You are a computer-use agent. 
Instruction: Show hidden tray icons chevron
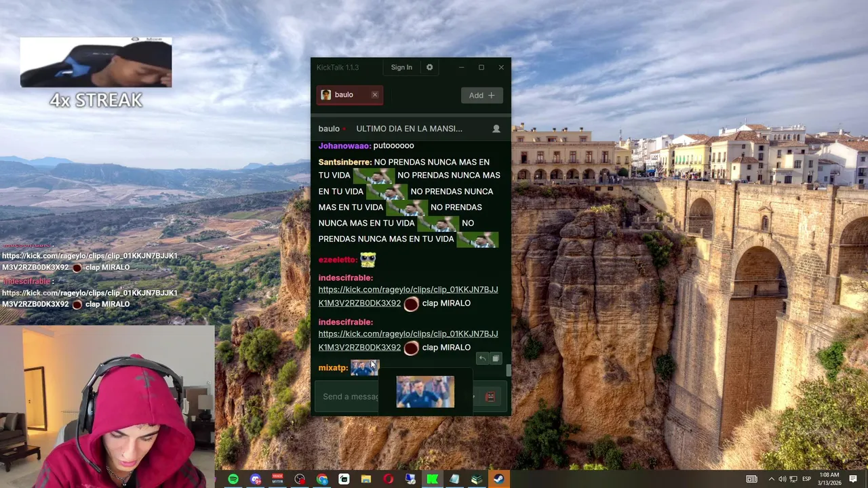[771, 479]
